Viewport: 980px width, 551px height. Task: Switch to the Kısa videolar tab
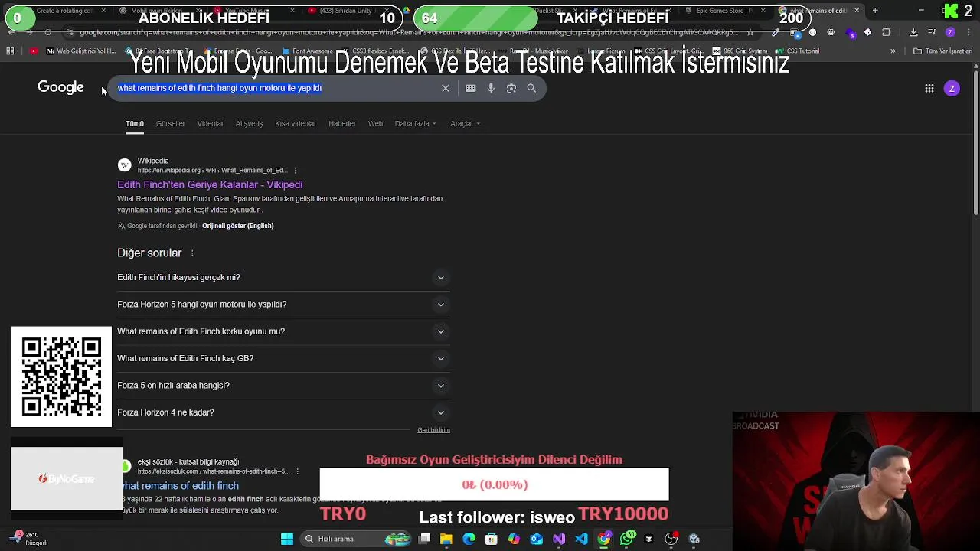(x=296, y=123)
